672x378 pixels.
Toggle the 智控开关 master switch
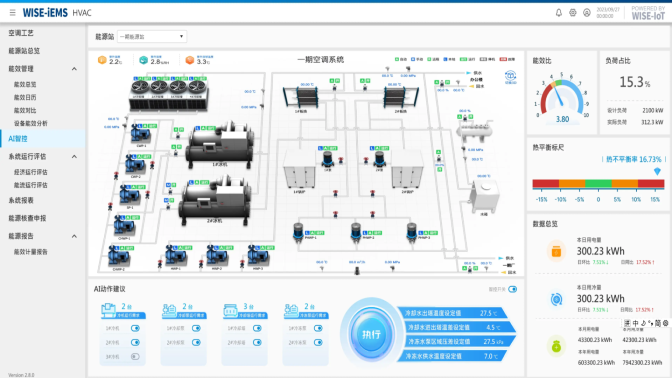pos(513,289)
